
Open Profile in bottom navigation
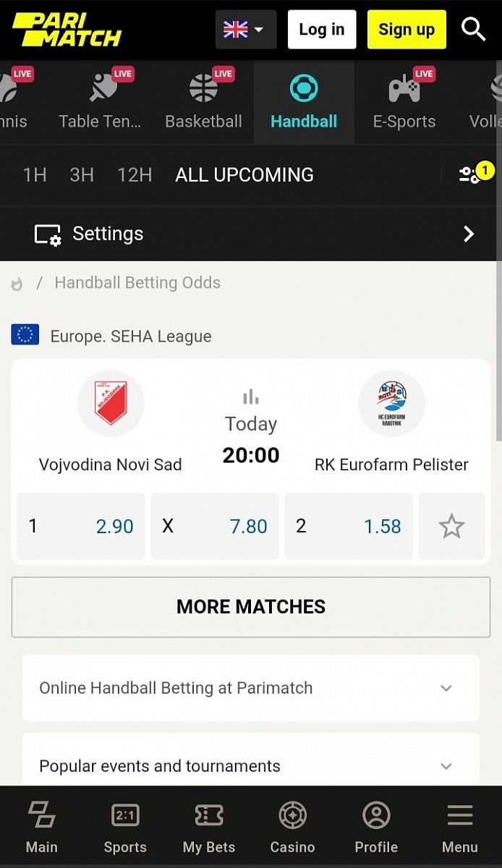pos(376,827)
